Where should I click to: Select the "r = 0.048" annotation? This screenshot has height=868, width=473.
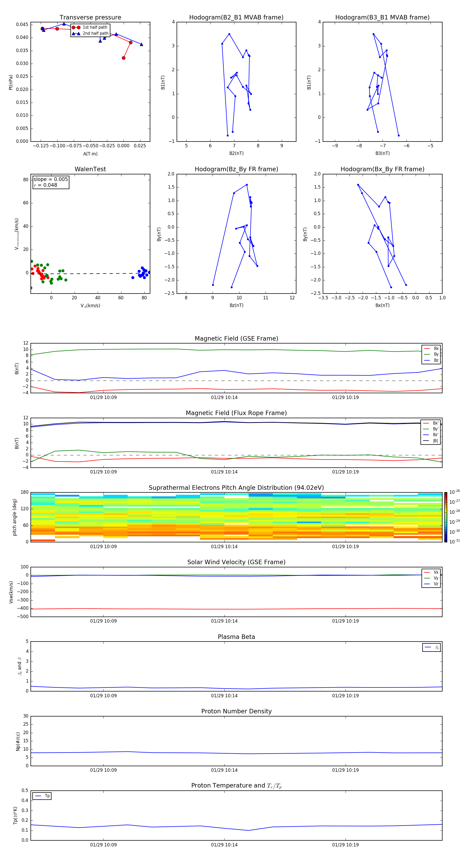(x=45, y=185)
